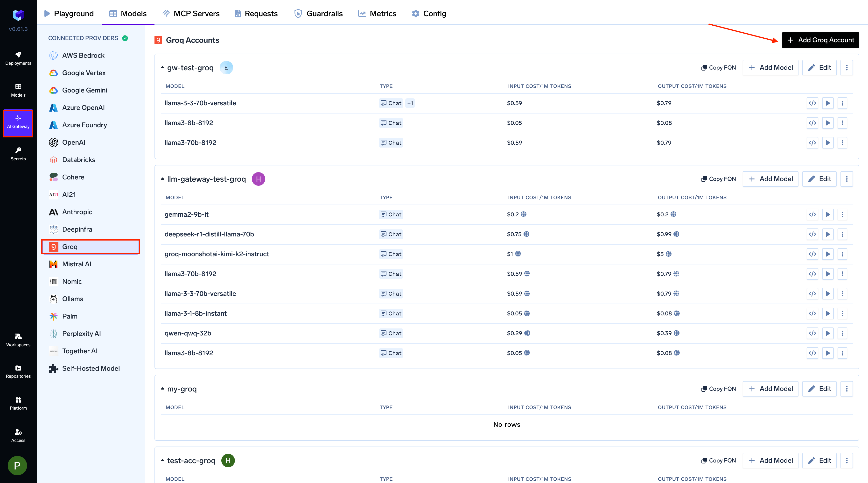Select Ollama provider
868x483 pixels.
click(x=90, y=299)
